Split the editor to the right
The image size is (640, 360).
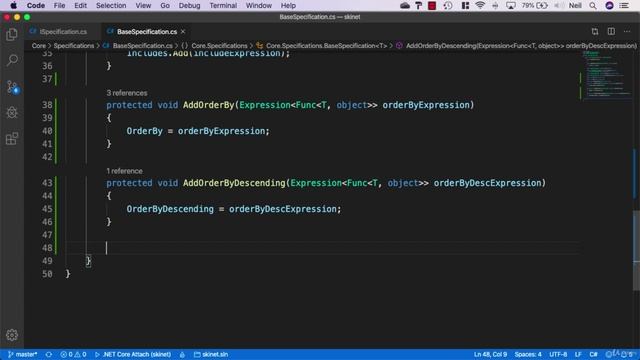611,31
